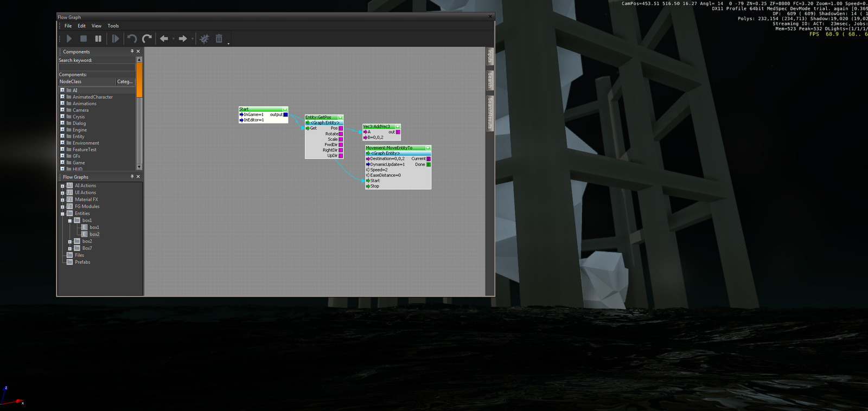Select the FeatureTest component category

85,150
